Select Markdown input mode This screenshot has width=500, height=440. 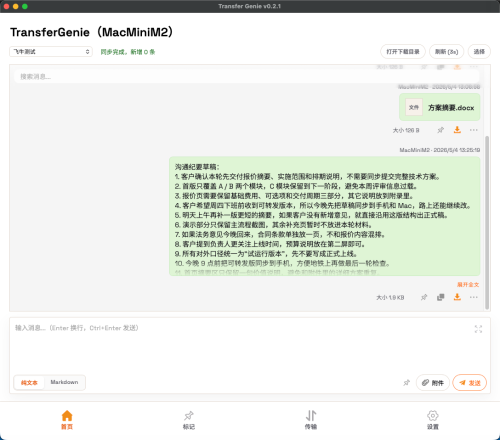(x=64, y=382)
